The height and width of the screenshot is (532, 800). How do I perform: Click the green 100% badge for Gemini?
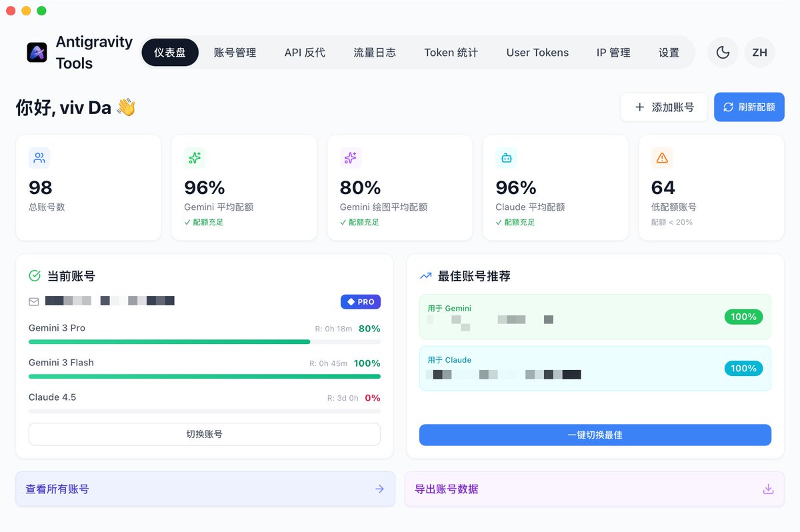click(x=743, y=317)
